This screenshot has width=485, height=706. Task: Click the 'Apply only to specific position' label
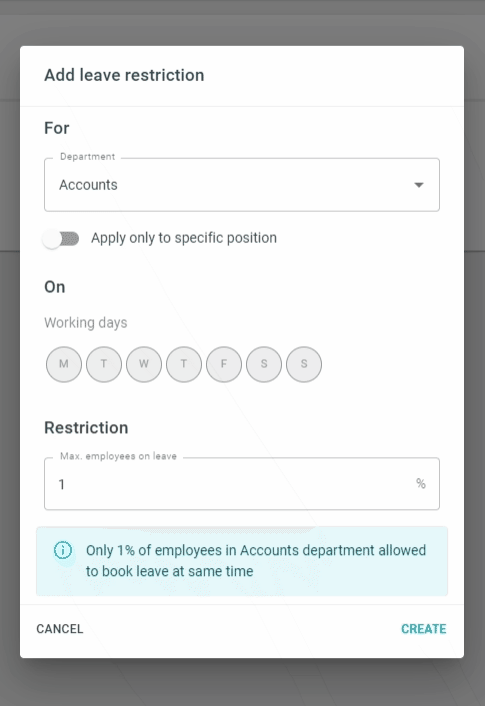pos(184,238)
